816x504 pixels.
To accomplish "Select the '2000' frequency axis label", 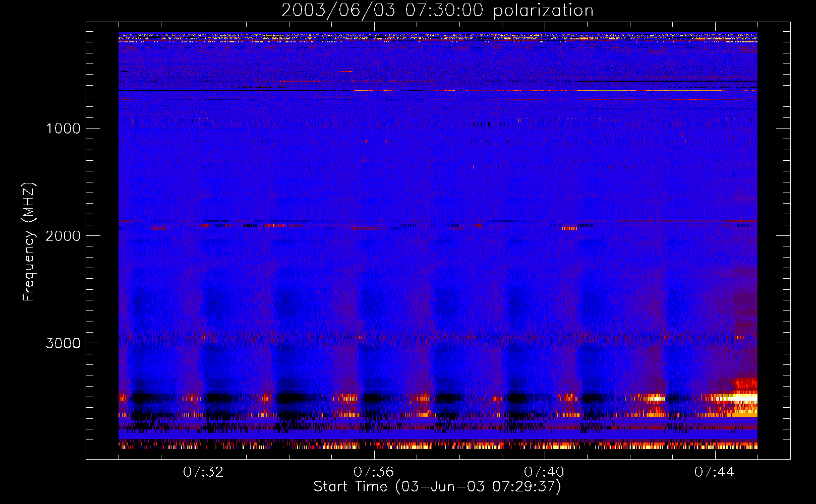I will click(x=63, y=236).
